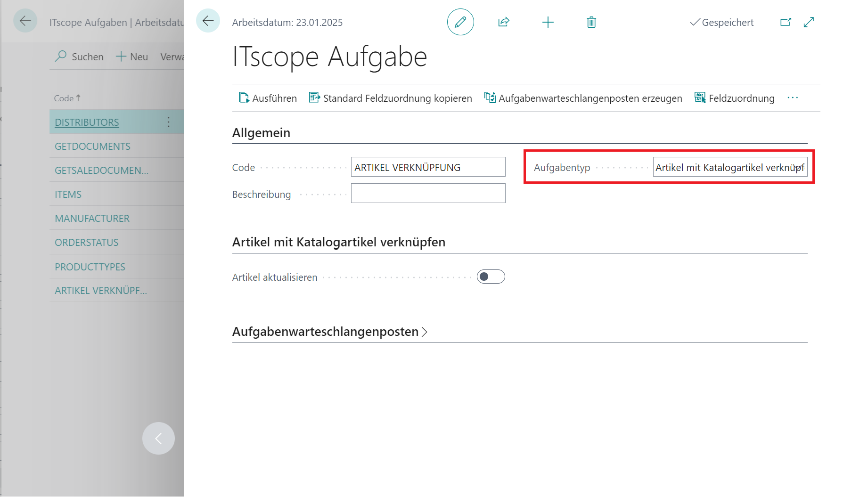Enable the Artikel aktualisieren toggle

(x=491, y=277)
